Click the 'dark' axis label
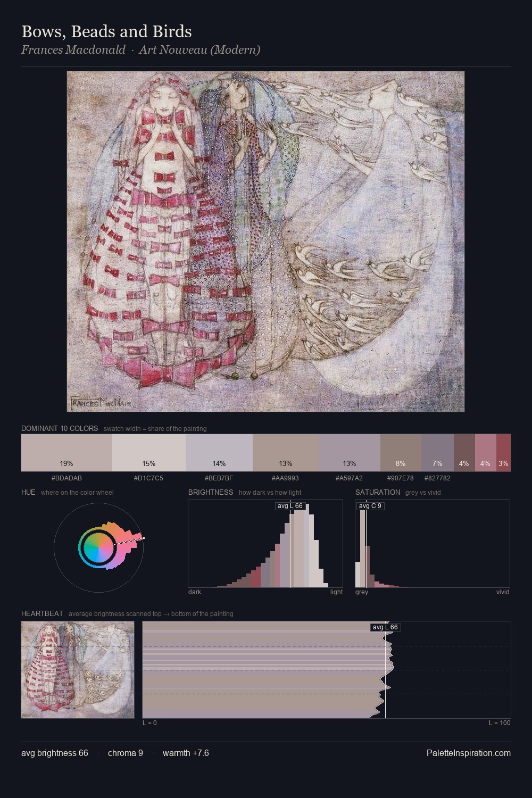Image resolution: width=532 pixels, height=798 pixels. [195, 592]
